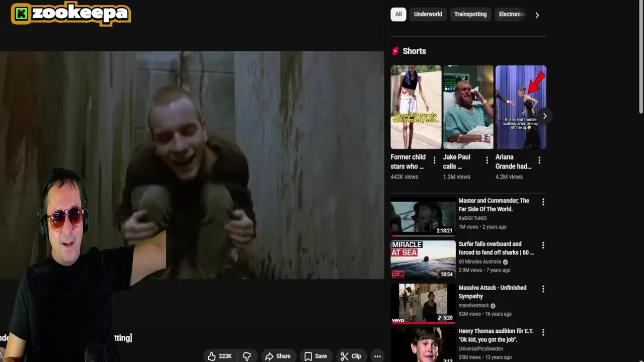The image size is (644, 362).
Task: Filter recommendations by Underworld
Action: point(428,14)
